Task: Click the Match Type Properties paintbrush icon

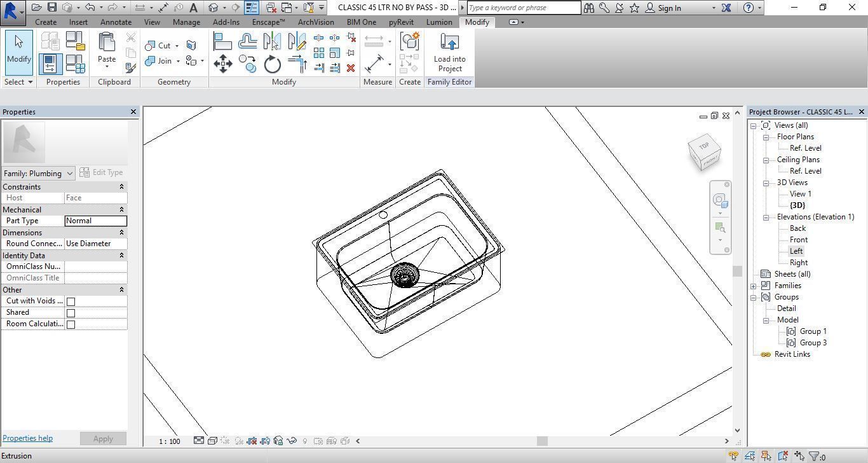Action: tap(131, 67)
